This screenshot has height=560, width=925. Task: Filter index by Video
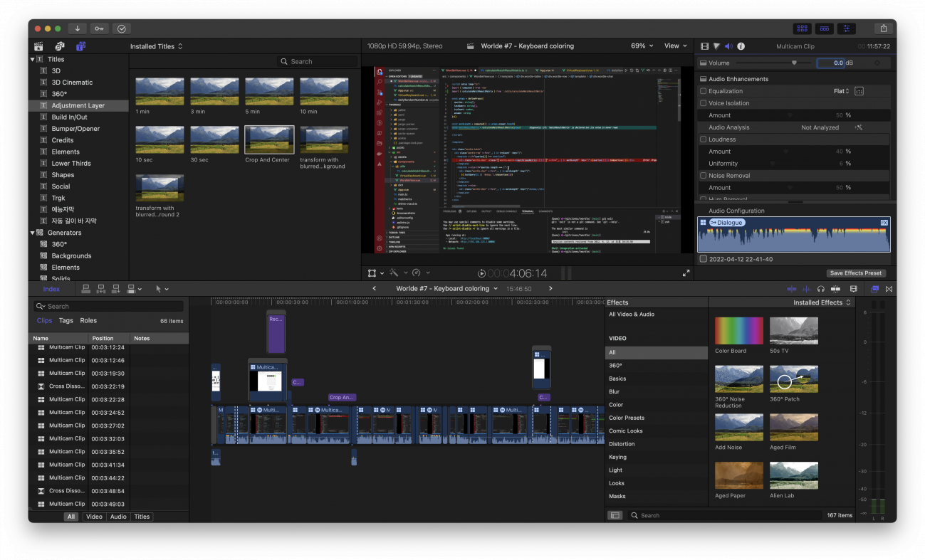[x=94, y=517]
